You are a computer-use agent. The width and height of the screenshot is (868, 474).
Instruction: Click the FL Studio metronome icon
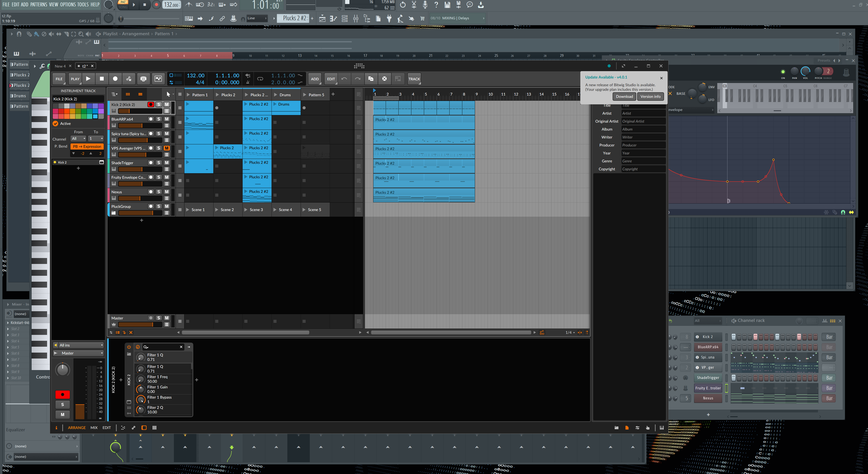pyautogui.click(x=189, y=5)
